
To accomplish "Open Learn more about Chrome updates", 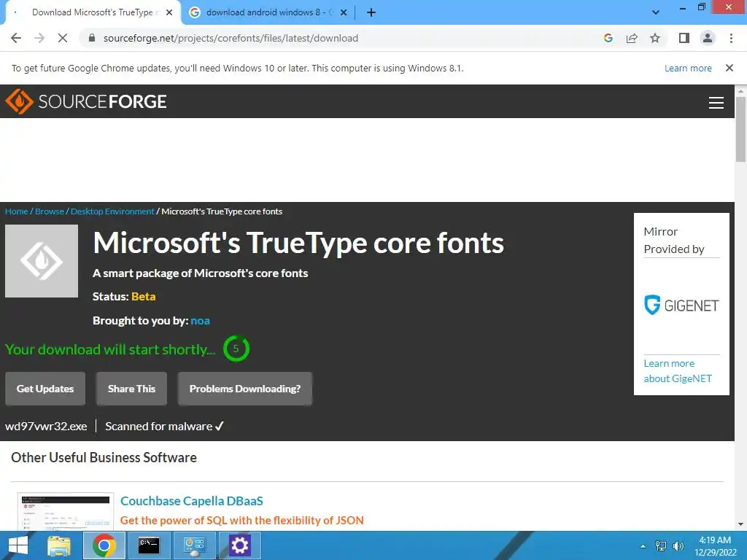I will tap(688, 68).
